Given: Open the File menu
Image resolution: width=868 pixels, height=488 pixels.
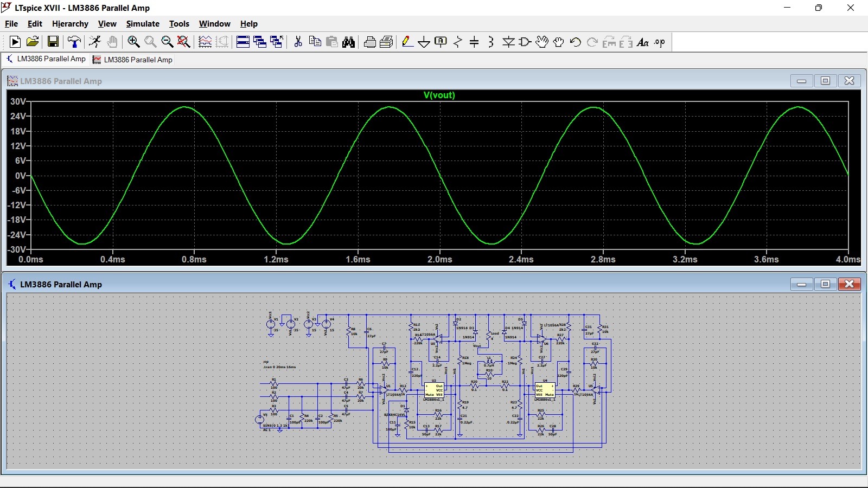Looking at the screenshot, I should coord(11,24).
